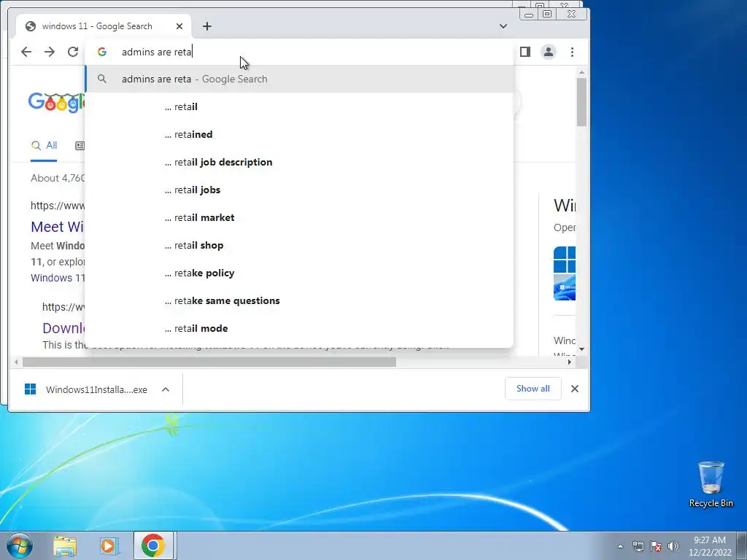Expand the tab search chevron
The image size is (747, 560).
pyautogui.click(x=503, y=26)
